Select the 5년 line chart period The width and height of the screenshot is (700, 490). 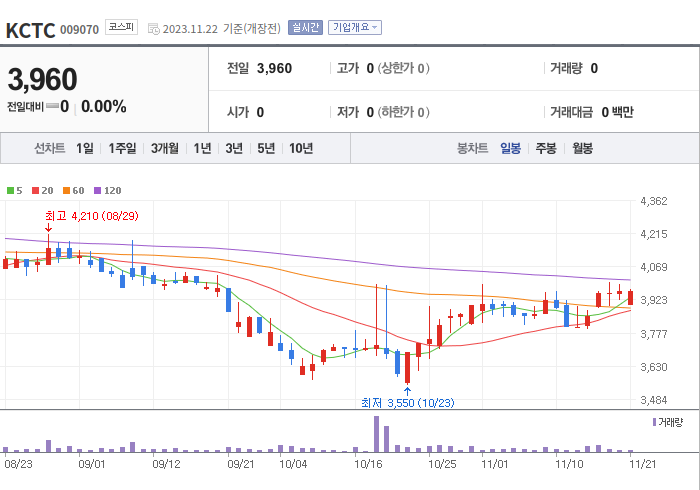coord(266,148)
